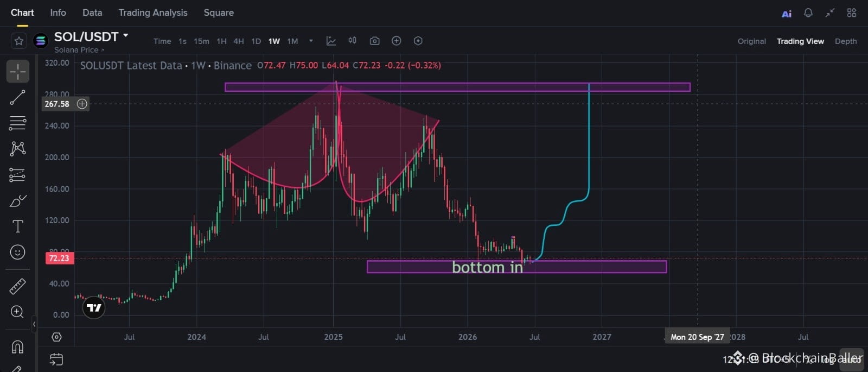The height and width of the screenshot is (372, 868).
Task: Open the Solana Price link
Action: point(79,50)
